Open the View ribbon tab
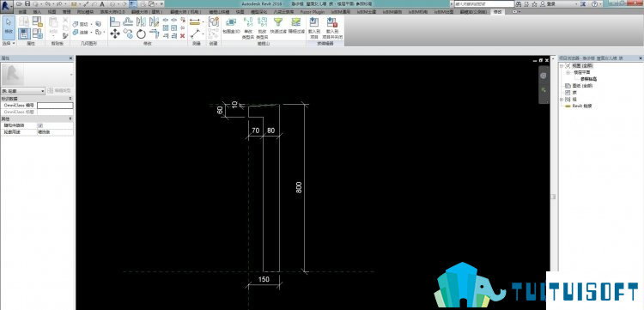644x310 pixels. coord(52,11)
